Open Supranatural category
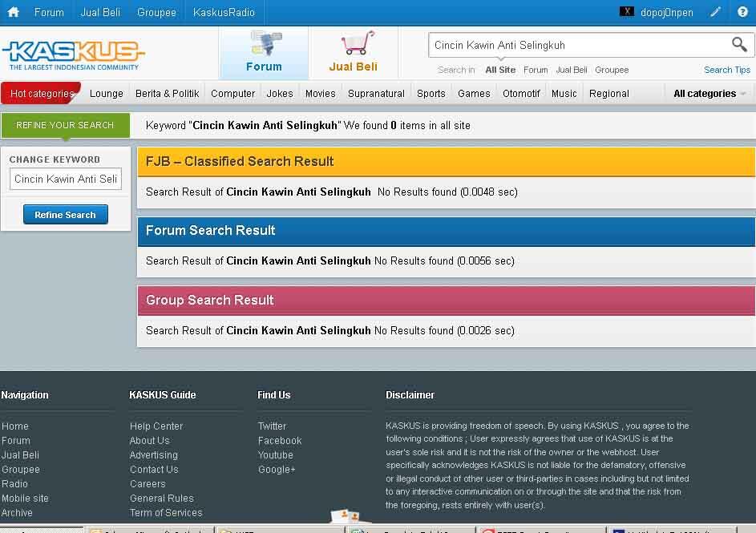The width and height of the screenshot is (756, 533). point(376,94)
